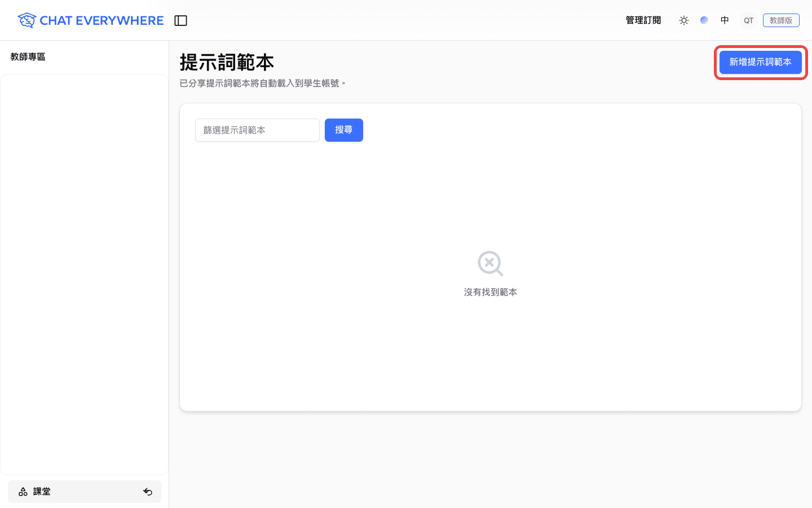Click the return arrow icon beside 課堂

point(148,492)
